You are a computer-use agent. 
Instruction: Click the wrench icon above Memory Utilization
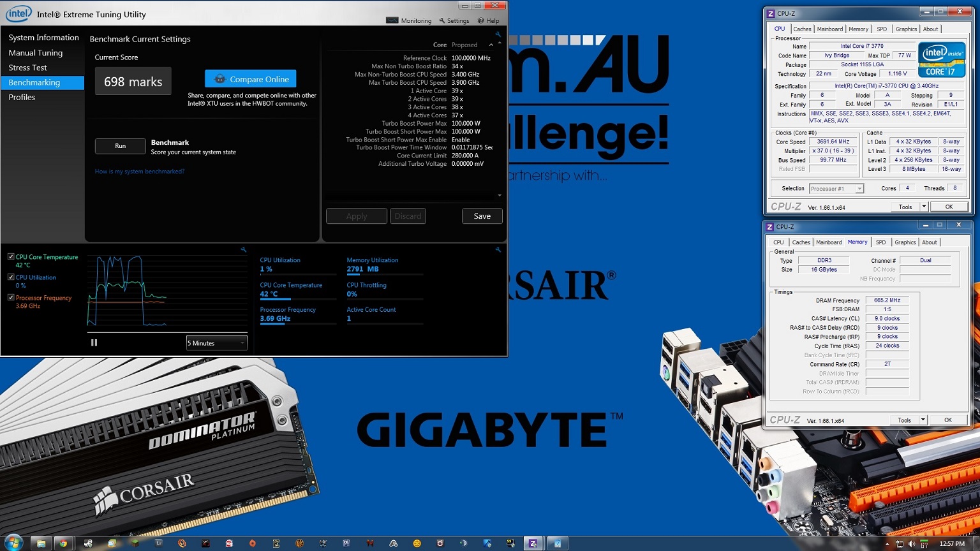click(498, 249)
